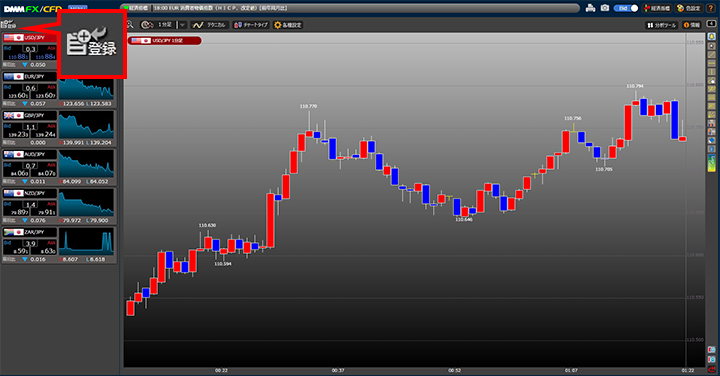Select the ZAR/JPY currency pair header
Screen dimensions: 720x376
tap(30, 232)
